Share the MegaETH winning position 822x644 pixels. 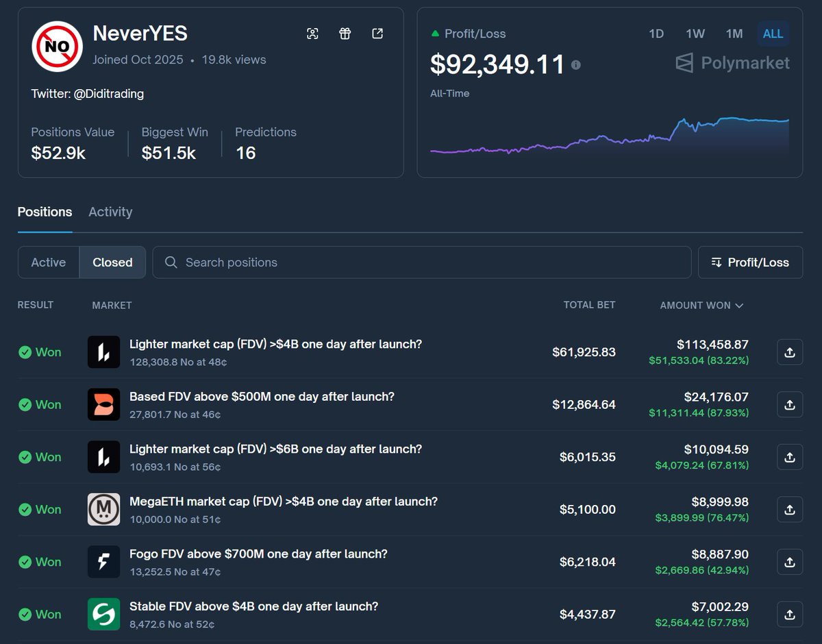tap(790, 510)
